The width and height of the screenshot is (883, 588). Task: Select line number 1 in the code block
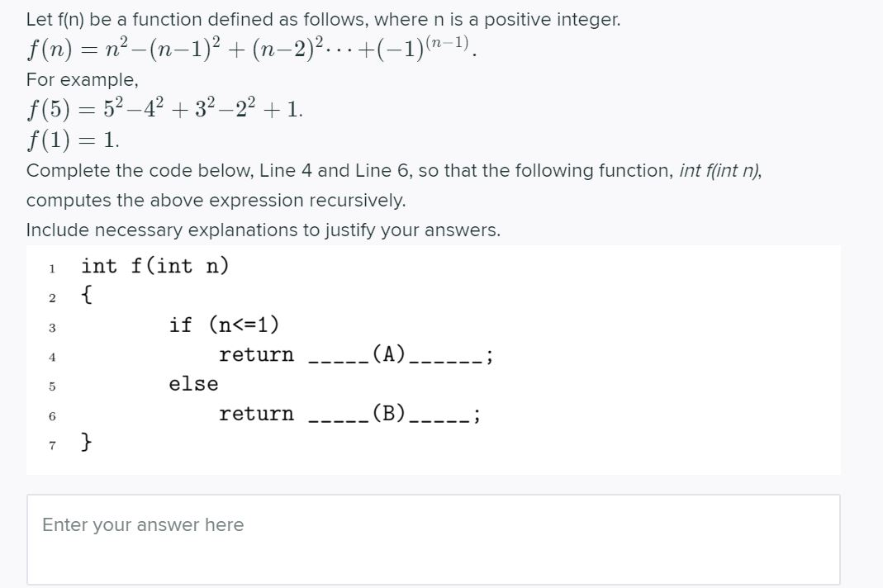pyautogui.click(x=51, y=268)
